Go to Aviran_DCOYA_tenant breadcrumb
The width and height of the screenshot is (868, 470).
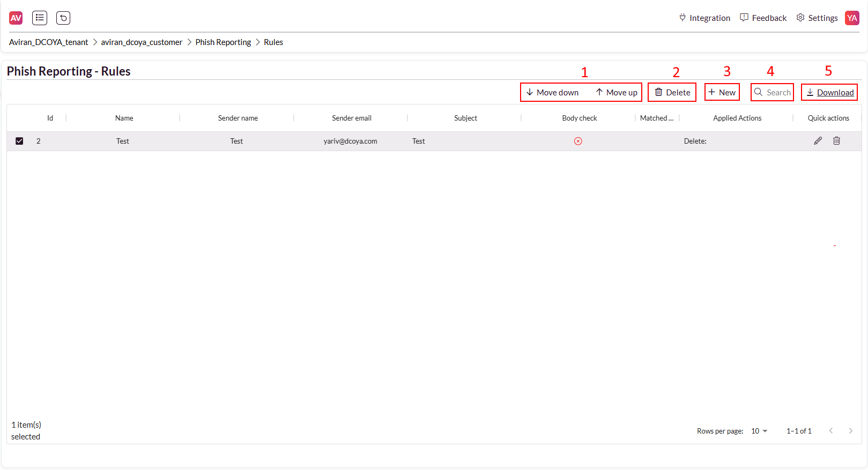49,42
